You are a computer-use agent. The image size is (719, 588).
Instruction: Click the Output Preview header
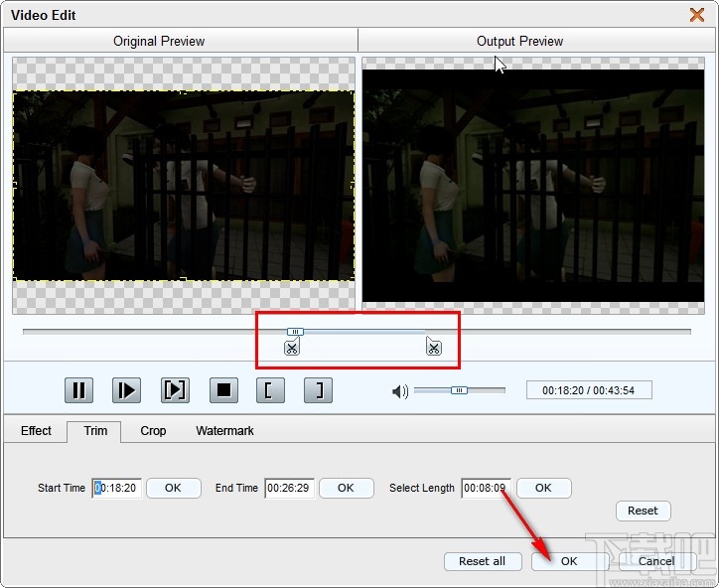520,42
